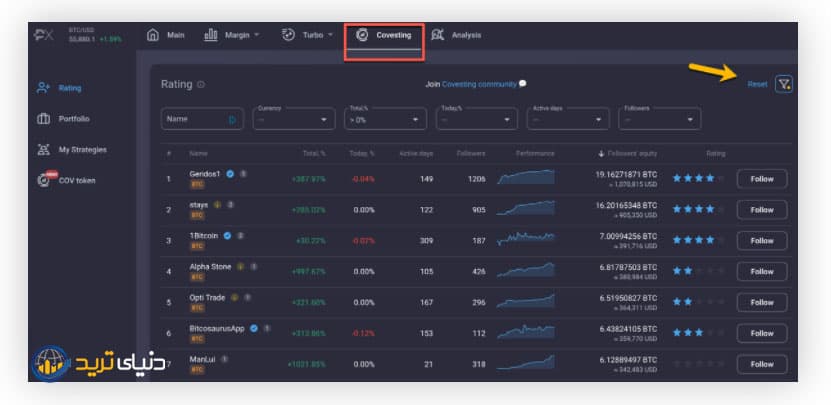Open the Followers filter dropdown
Screen dimensions: 831x405
click(x=660, y=119)
